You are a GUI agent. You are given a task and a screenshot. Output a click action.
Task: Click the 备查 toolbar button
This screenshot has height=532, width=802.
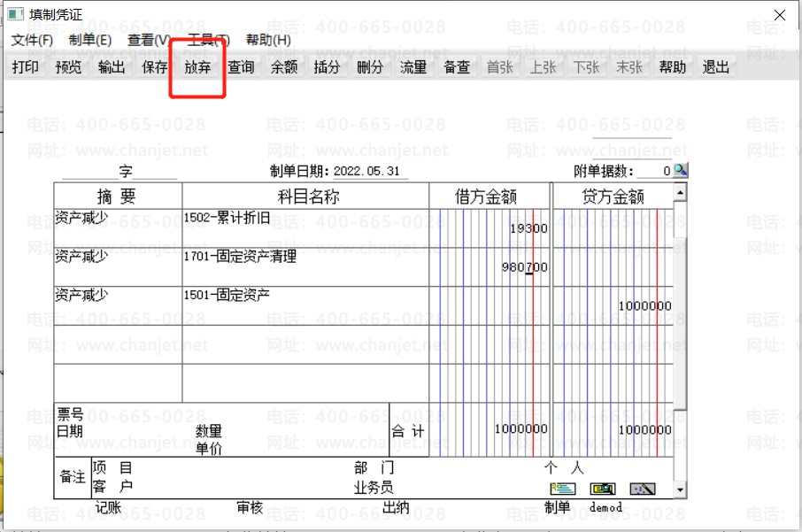click(x=457, y=67)
